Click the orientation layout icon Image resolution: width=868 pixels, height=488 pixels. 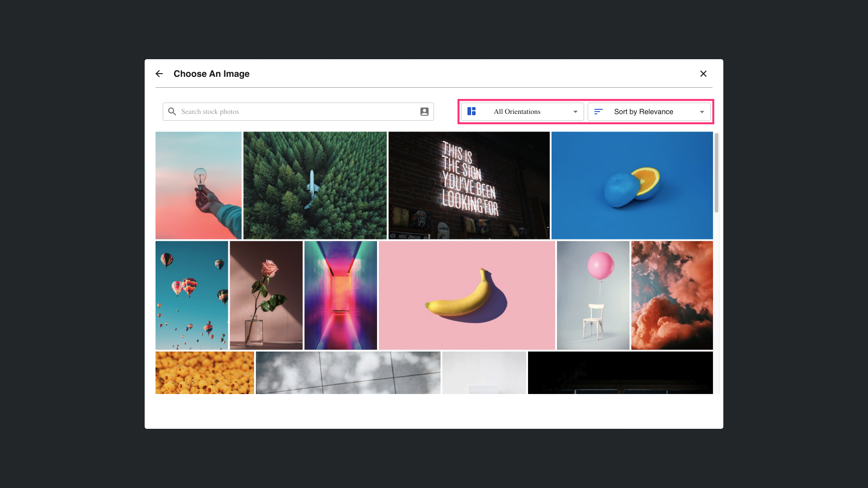tap(472, 112)
